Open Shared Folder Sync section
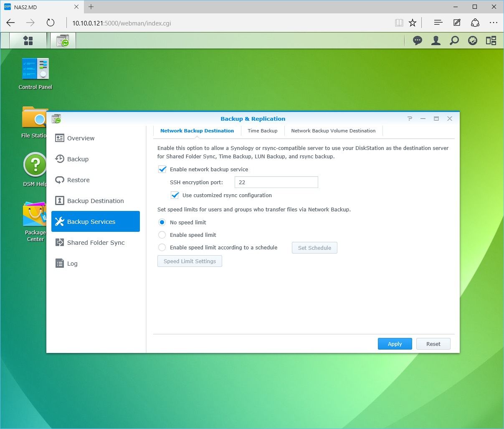 coord(96,243)
